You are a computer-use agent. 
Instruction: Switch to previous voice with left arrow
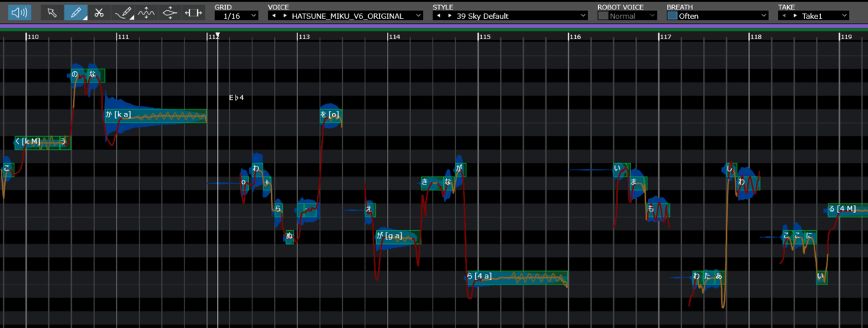click(x=273, y=15)
